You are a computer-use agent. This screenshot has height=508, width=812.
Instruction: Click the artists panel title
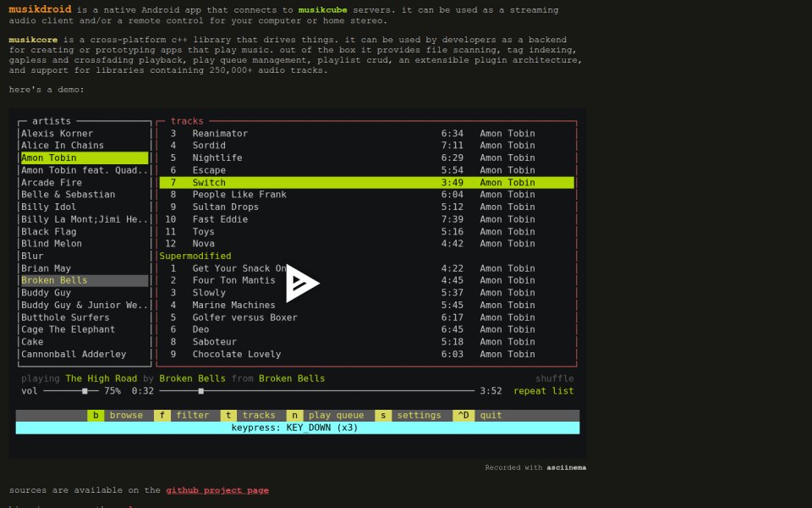pos(52,121)
